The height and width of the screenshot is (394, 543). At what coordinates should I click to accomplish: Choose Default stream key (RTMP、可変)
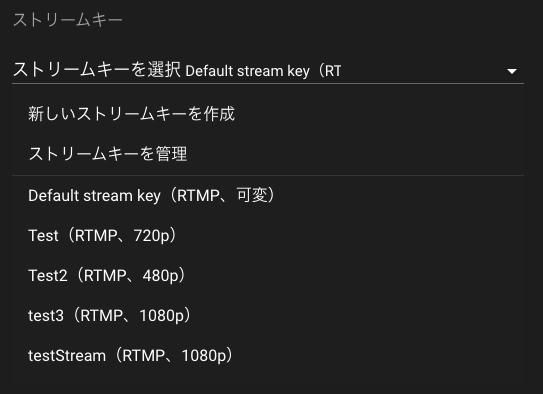268,196
